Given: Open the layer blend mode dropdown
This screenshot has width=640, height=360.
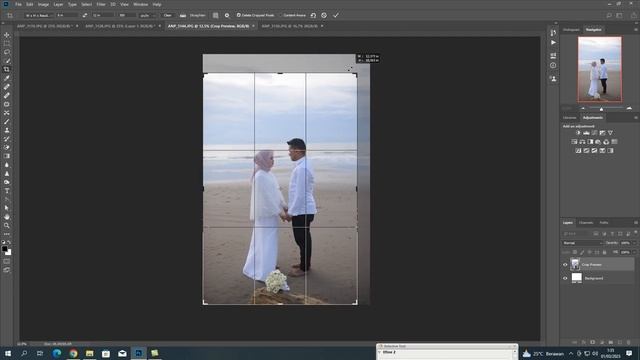Looking at the screenshot, I should (582, 243).
